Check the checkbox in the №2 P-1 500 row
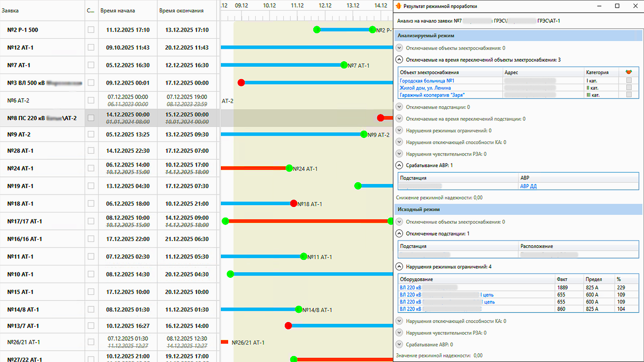The image size is (644, 362). [x=91, y=30]
